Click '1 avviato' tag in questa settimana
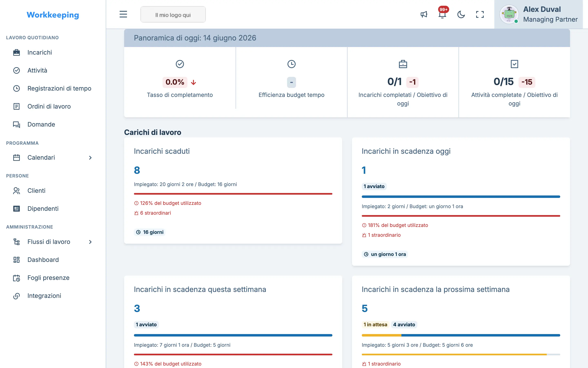 (146, 325)
